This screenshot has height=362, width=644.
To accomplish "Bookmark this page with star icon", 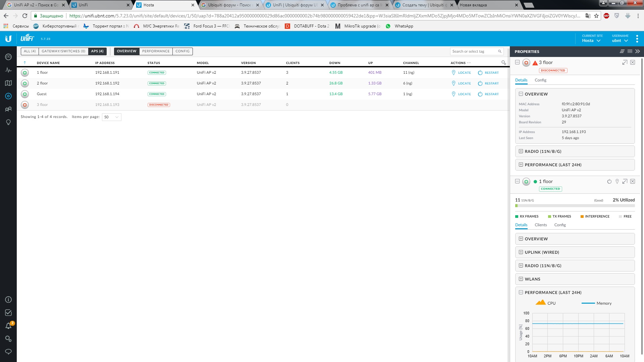I will [596, 16].
